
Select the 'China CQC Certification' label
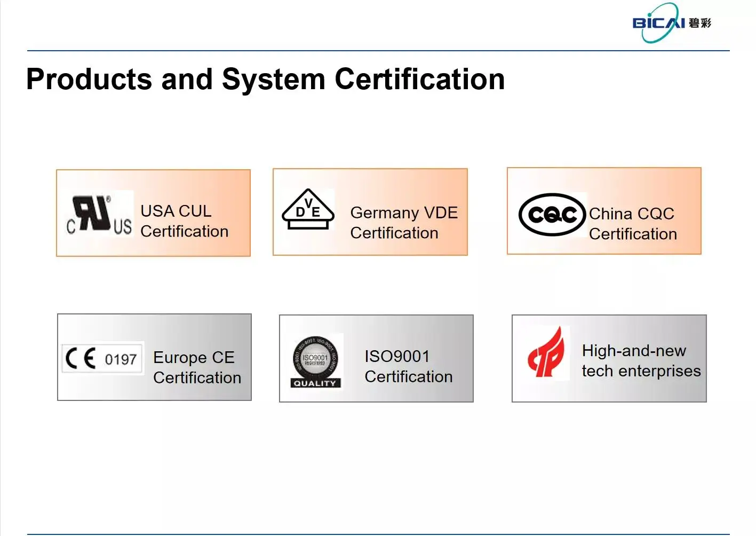[633, 224]
